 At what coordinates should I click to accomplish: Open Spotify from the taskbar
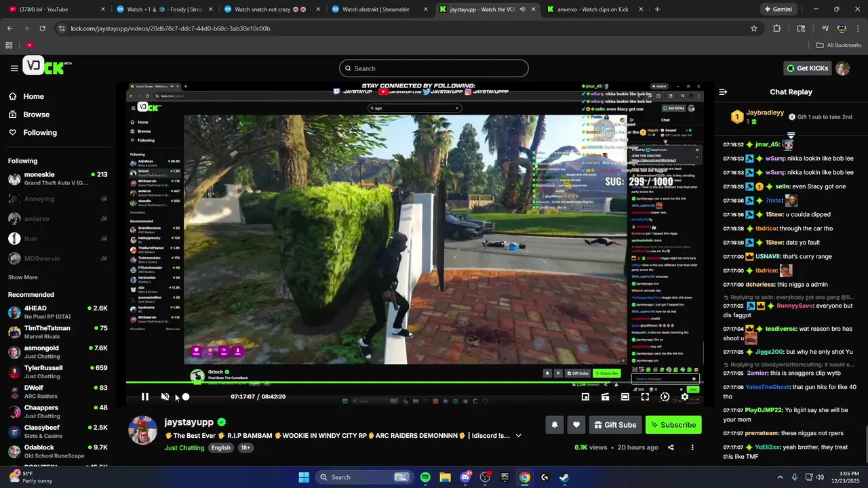[425, 477]
